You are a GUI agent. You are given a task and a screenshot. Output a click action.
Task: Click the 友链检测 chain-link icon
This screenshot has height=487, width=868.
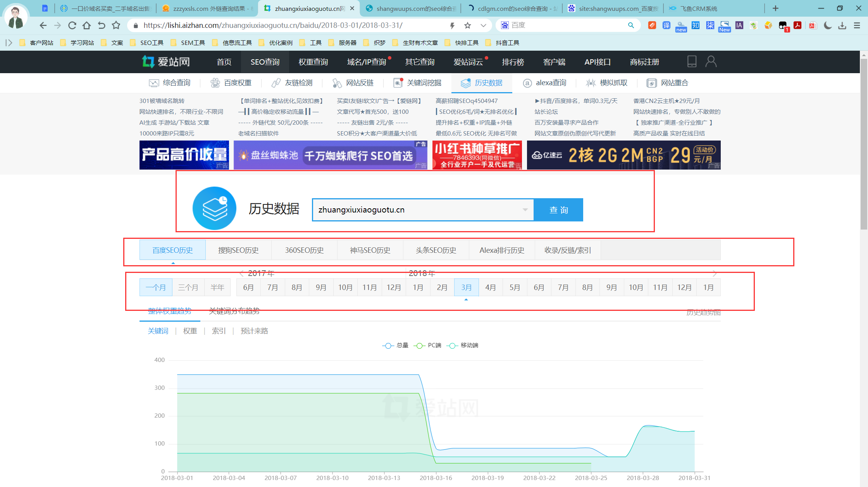tap(276, 82)
